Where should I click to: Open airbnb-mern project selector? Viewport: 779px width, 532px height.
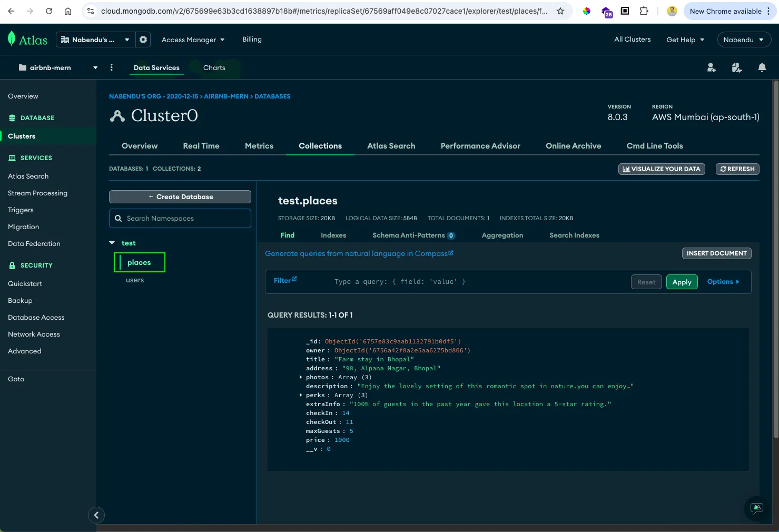58,67
